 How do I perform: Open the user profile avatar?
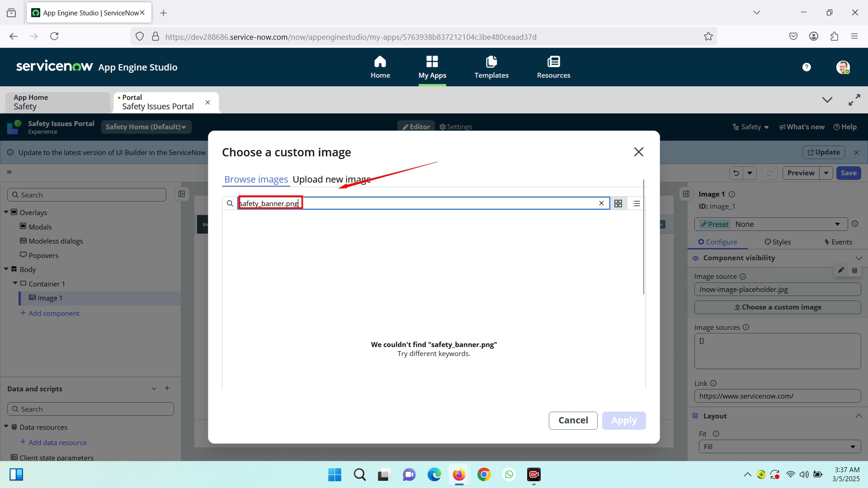pyautogui.click(x=843, y=67)
